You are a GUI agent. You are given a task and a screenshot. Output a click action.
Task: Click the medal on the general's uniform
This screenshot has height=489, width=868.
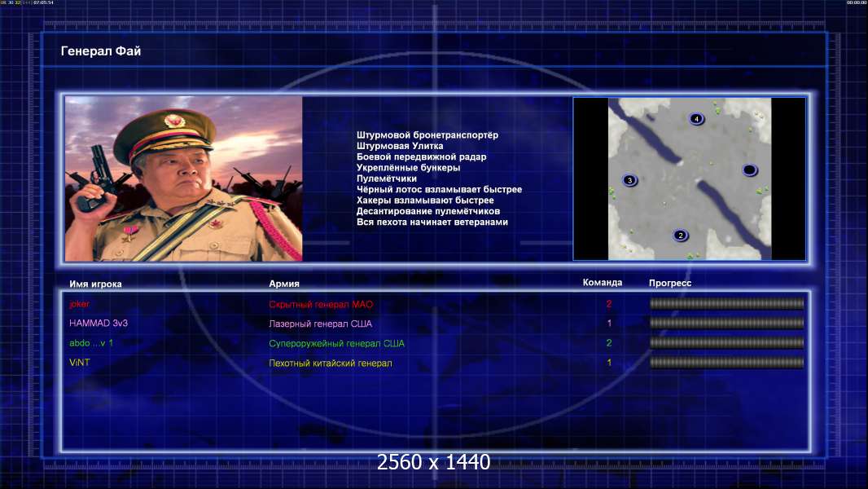coord(130,232)
